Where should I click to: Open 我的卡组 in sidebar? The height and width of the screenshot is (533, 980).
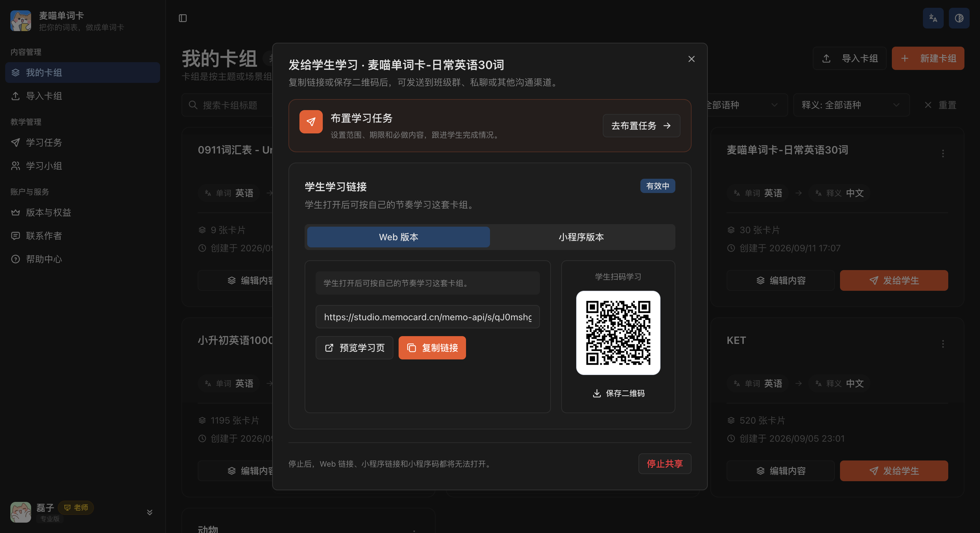coord(83,73)
